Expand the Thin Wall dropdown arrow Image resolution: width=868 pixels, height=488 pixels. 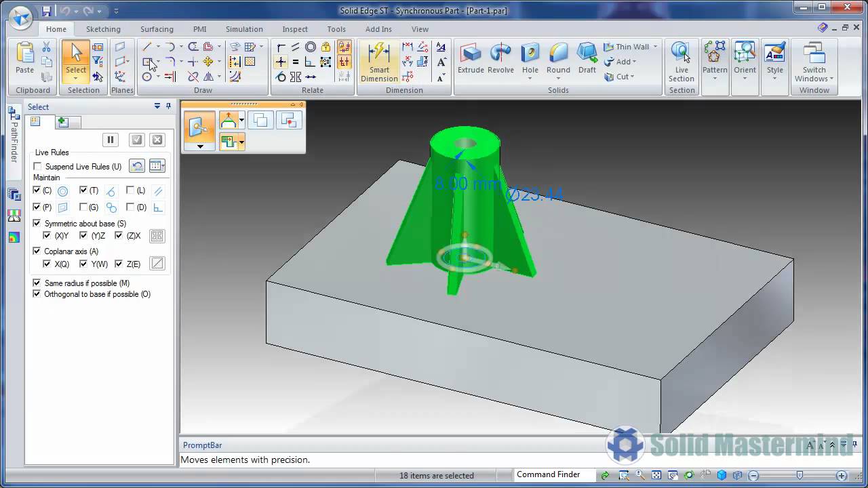click(655, 47)
